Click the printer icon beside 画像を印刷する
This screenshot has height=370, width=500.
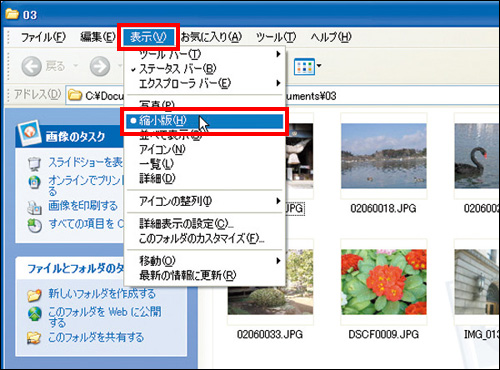(34, 207)
